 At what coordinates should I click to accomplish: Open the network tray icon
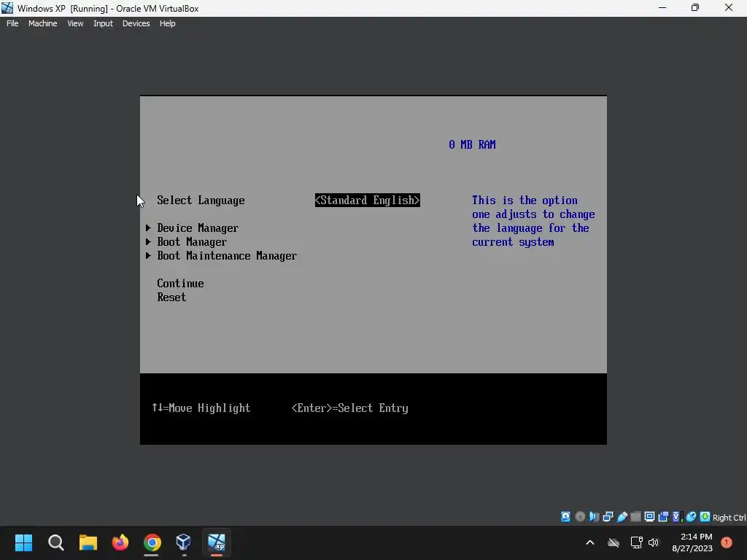click(x=636, y=542)
